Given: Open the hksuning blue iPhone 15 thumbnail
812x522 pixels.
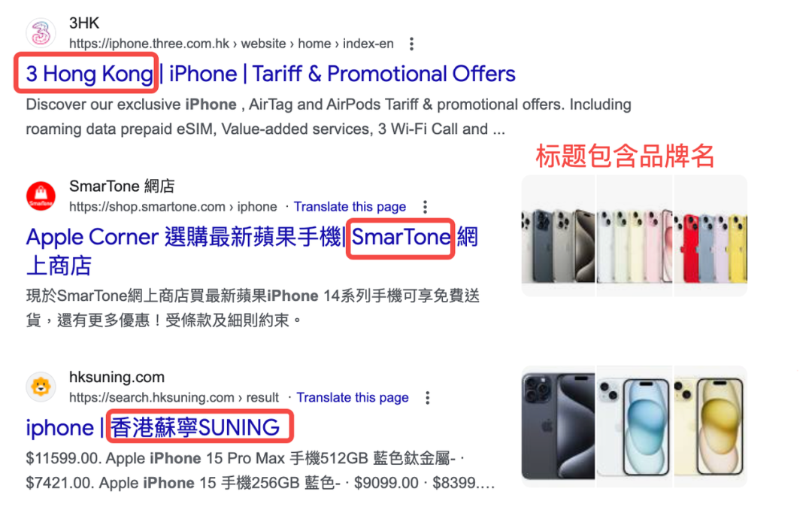Looking at the screenshot, I should coord(635,426).
